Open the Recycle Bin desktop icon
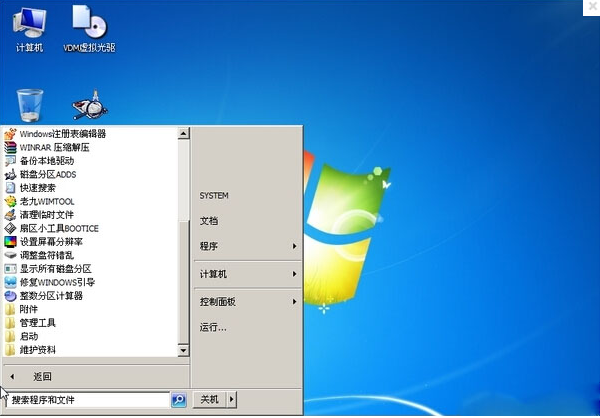 [30, 105]
